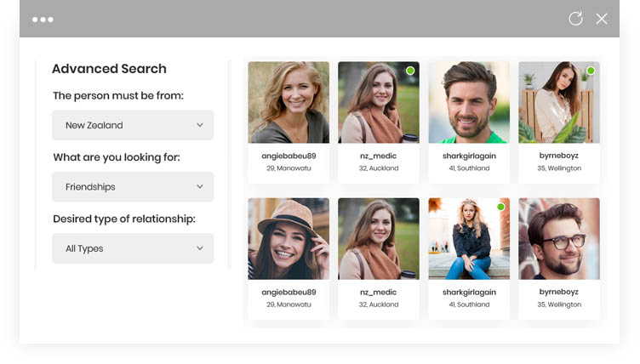
Task: Open the New Zealand country dropdown
Action: [133, 125]
